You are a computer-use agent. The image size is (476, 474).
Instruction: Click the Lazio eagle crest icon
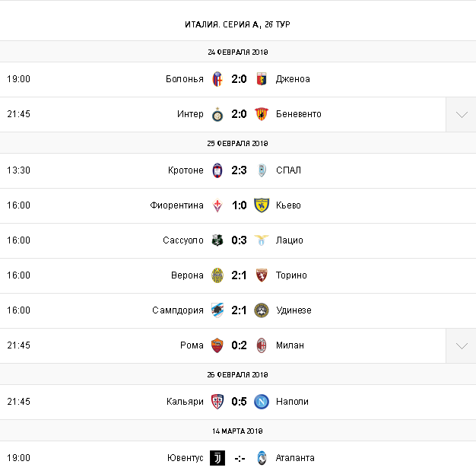click(x=262, y=240)
